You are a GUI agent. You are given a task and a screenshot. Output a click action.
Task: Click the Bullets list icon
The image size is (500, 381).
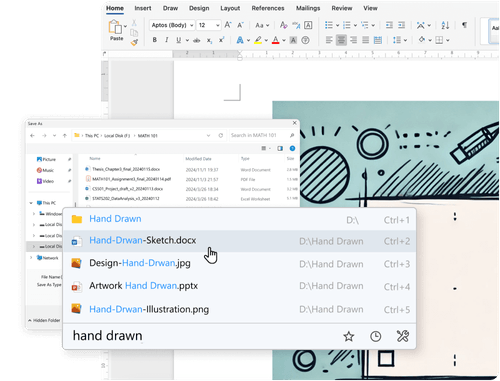coord(329,25)
